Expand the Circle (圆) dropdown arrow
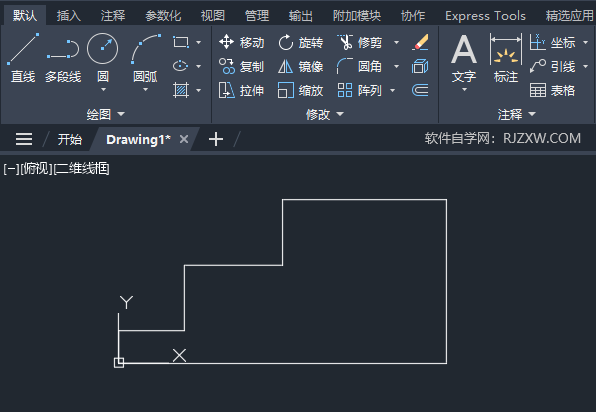 103,90
